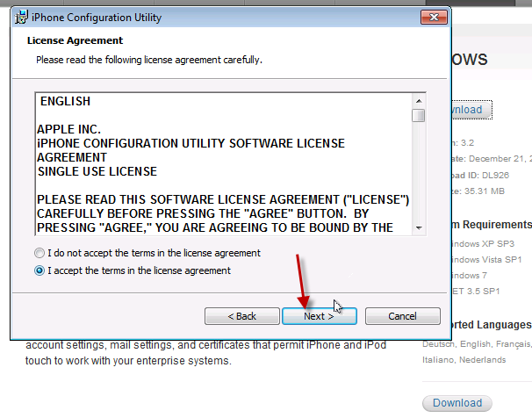This screenshot has height=418, width=532.
Task: Click the "35.31 MB" file size text
Action: 482,191
